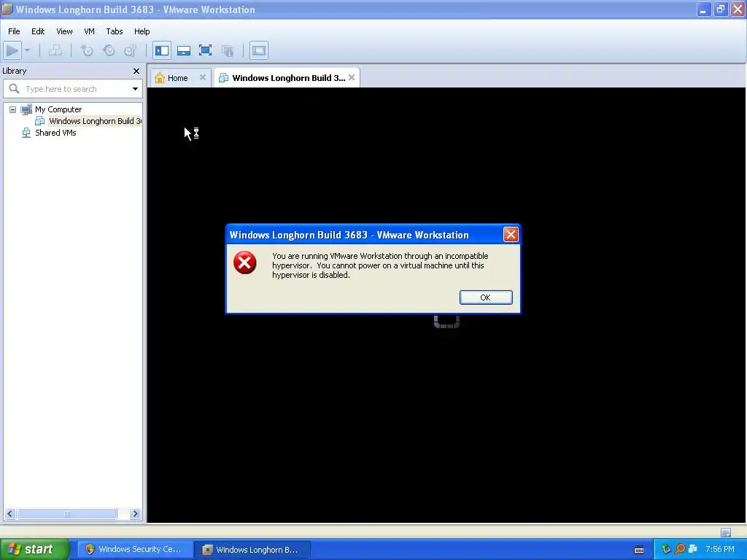Enter full screen mode icon
This screenshot has height=560, width=747.
(x=205, y=50)
